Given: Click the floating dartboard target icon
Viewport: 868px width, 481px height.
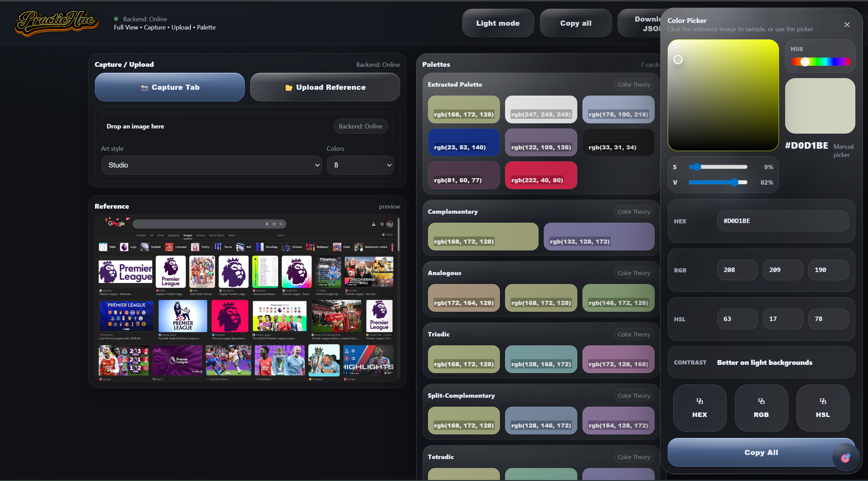Looking at the screenshot, I should tap(845, 458).
